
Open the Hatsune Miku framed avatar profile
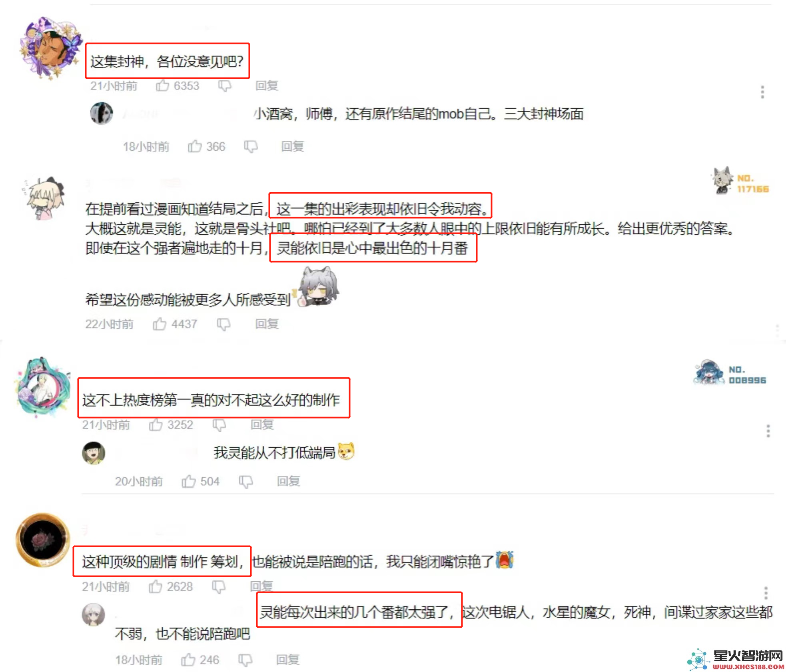coord(42,387)
